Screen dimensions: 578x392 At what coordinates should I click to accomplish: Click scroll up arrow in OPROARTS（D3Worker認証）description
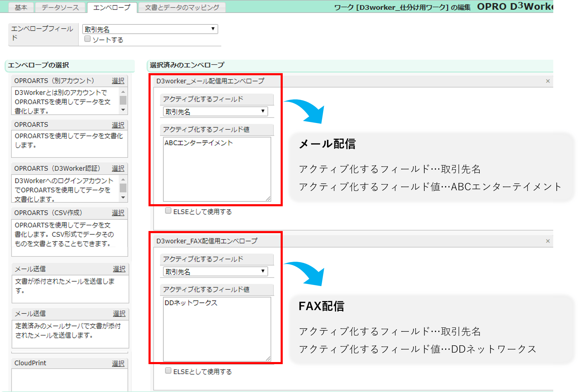[123, 179]
